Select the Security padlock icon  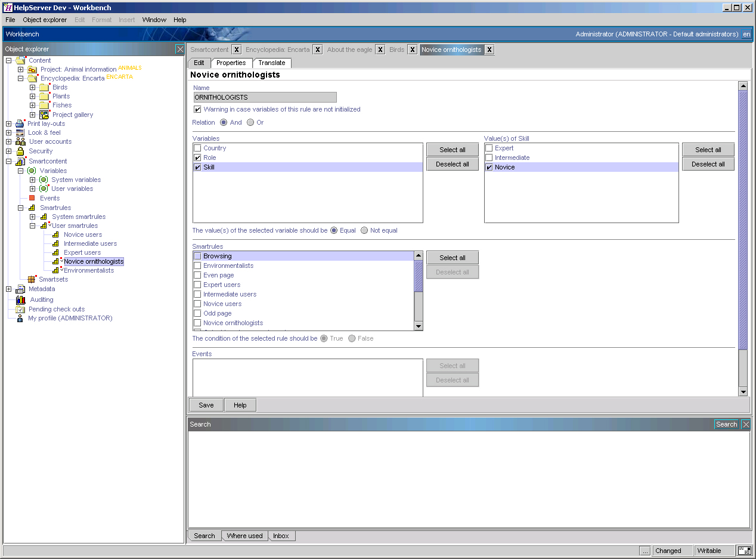click(x=21, y=151)
